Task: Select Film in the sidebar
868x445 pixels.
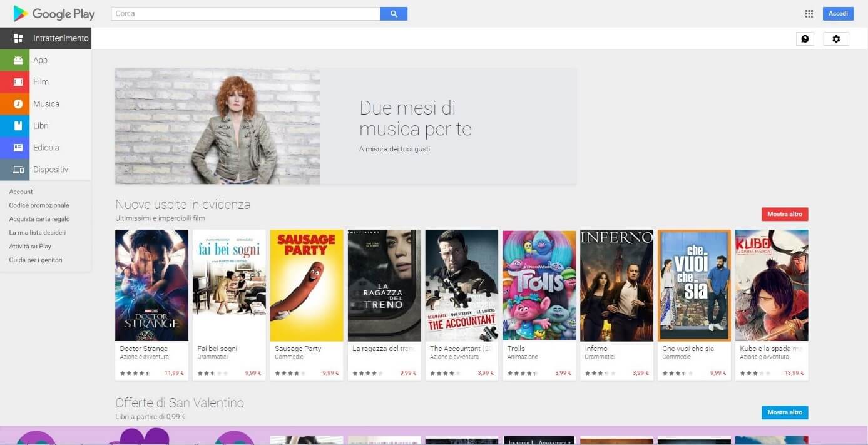Action: point(46,82)
